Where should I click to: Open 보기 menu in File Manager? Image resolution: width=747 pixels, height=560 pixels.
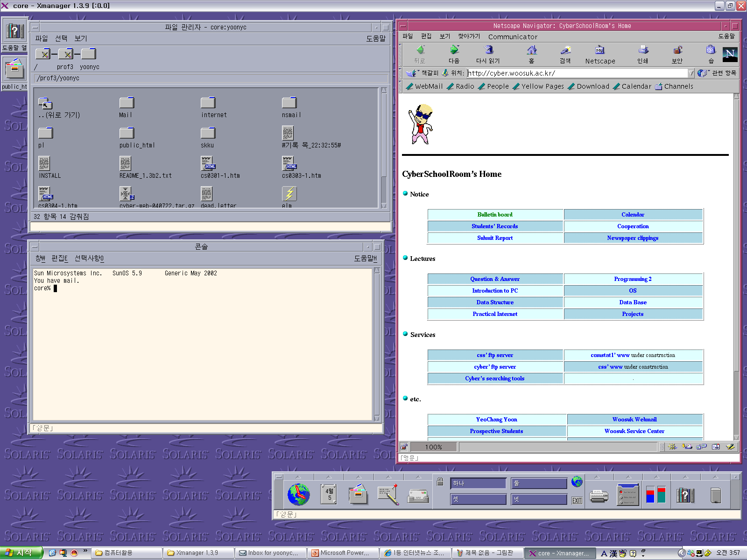[x=81, y=38]
